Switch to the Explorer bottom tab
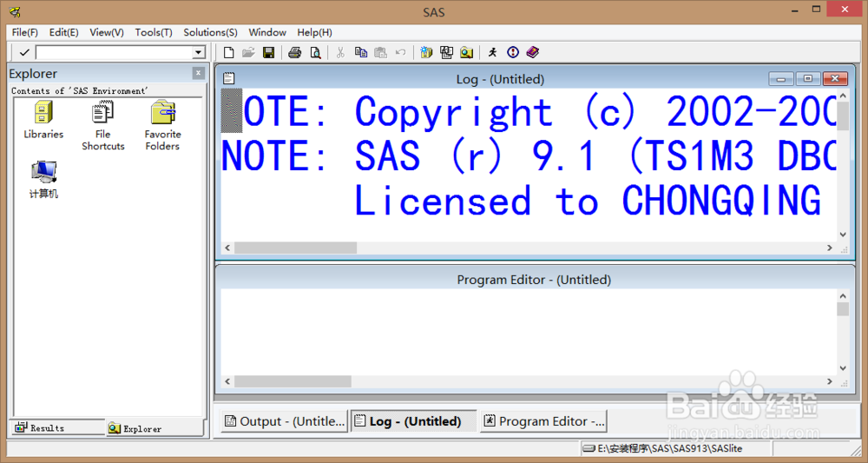The width and height of the screenshot is (868, 463). 154,428
